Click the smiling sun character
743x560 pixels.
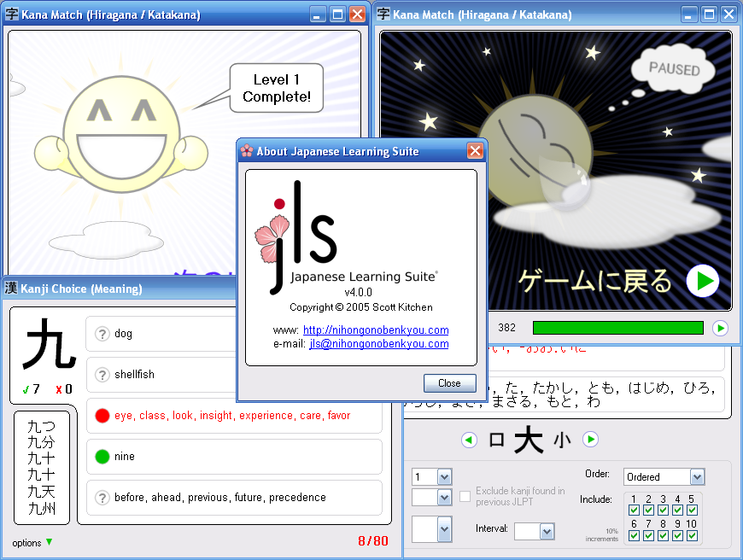[x=121, y=135]
